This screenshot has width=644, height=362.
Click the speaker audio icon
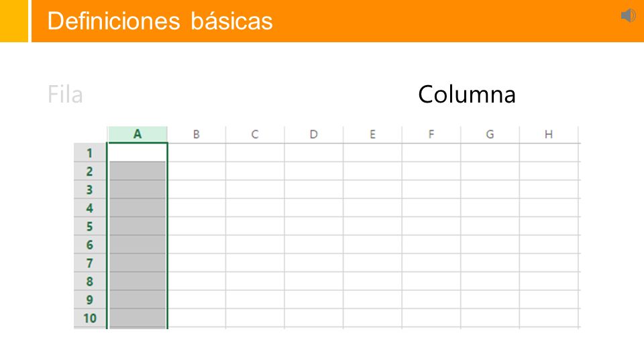[629, 15]
